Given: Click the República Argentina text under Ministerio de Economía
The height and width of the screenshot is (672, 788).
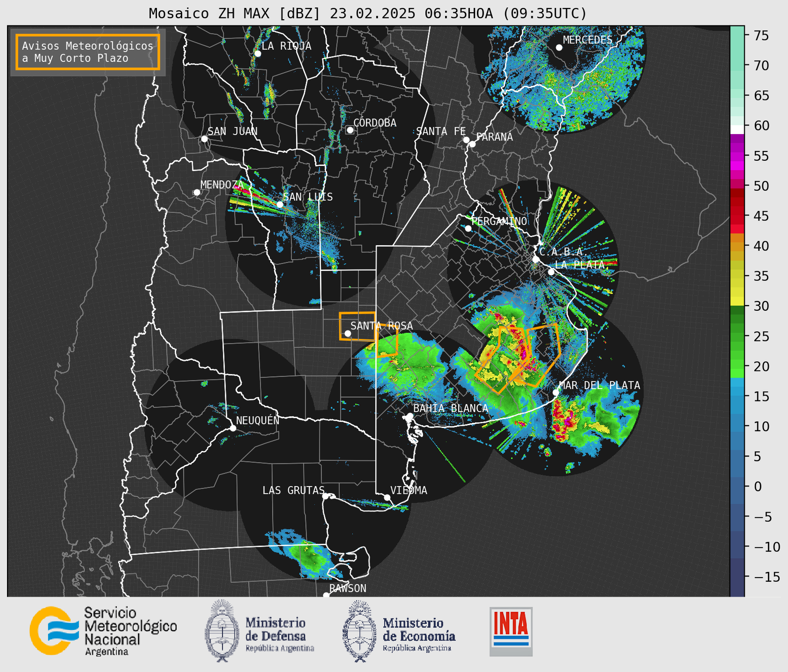Looking at the screenshot, I should click(417, 648).
